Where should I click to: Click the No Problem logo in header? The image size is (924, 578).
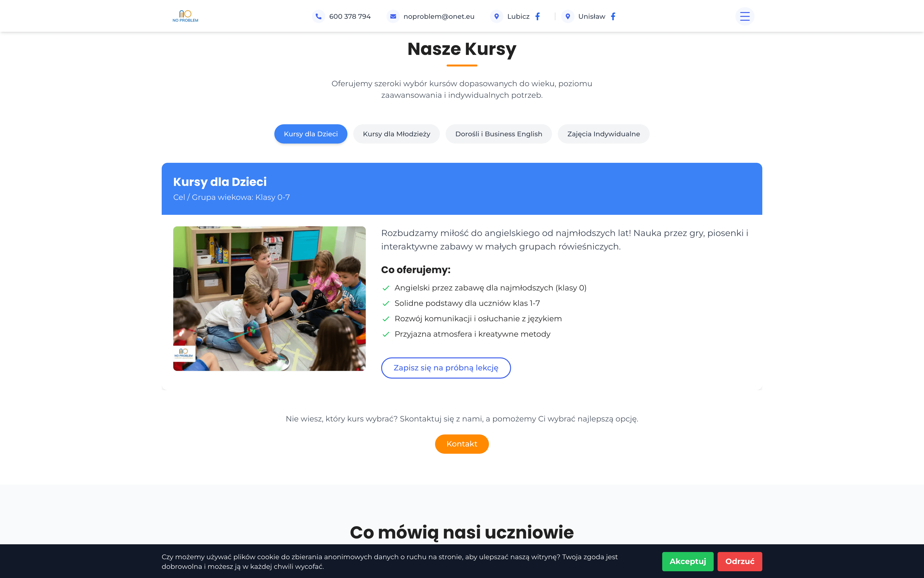(x=185, y=16)
